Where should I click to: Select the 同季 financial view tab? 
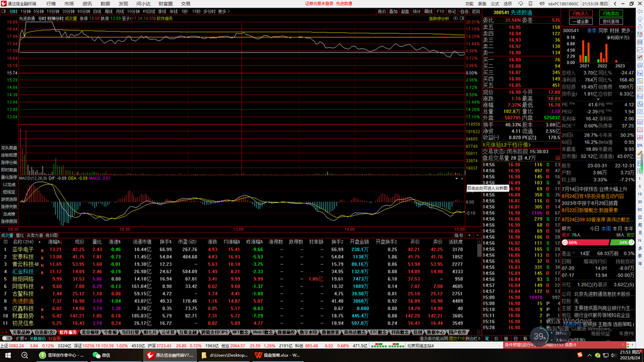click(x=603, y=30)
